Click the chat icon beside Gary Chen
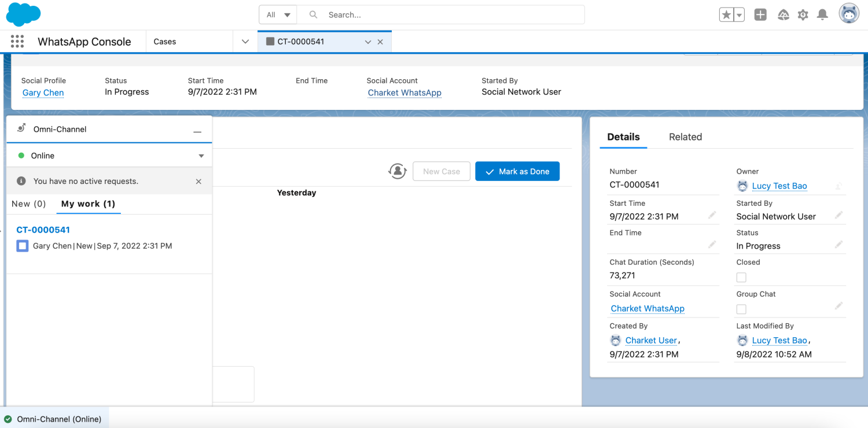Viewport: 868px width, 428px height. [x=23, y=246]
